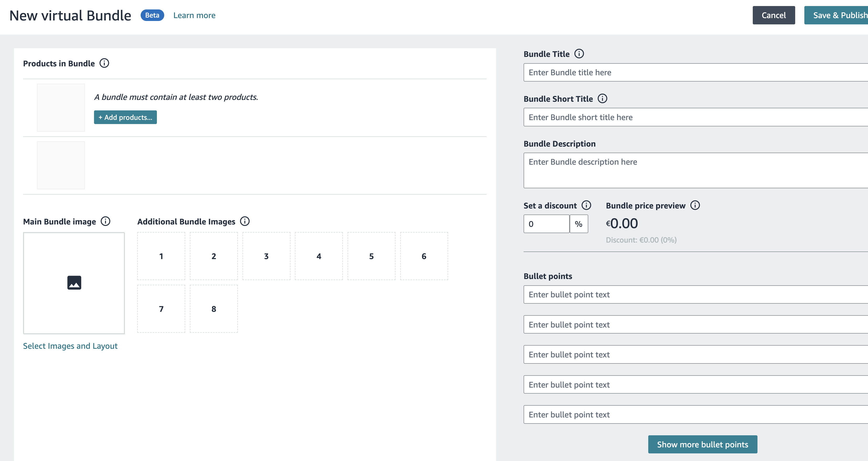Click the discount percentage input box
The image size is (868, 461).
tap(546, 224)
